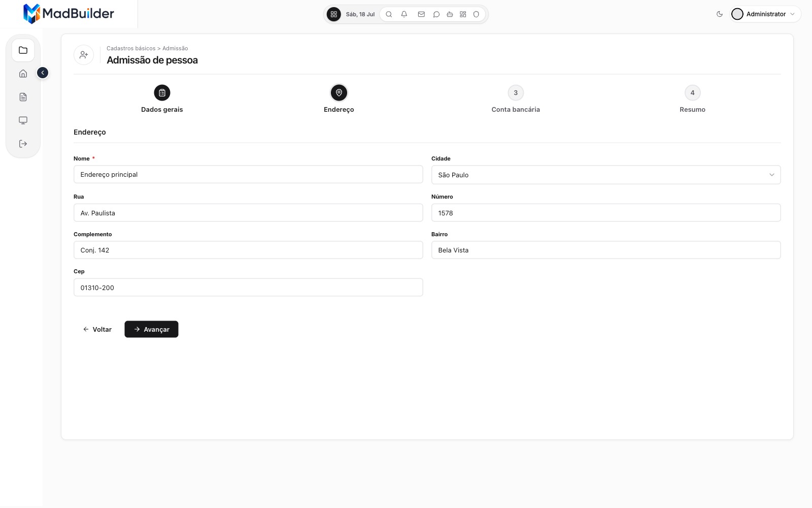Open the mail envelope icon
Viewport: 812px width, 508px height.
pos(421,14)
